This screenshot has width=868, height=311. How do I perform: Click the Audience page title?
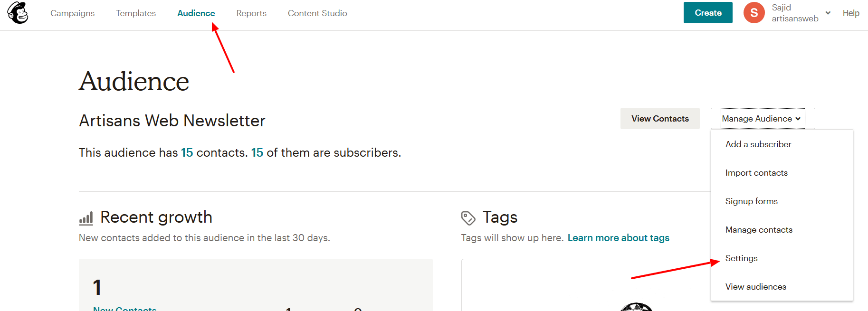coord(134,81)
